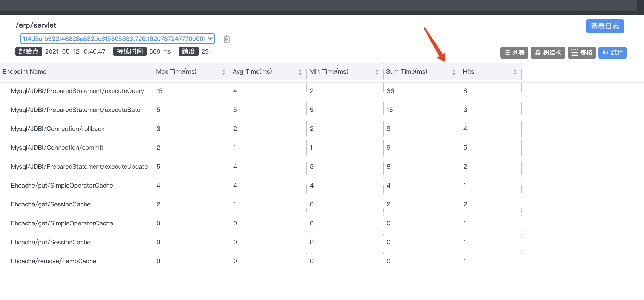Switch to 树结构 tree view

pyautogui.click(x=548, y=53)
